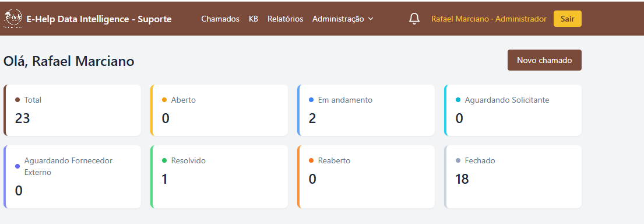Image resolution: width=644 pixels, height=224 pixels.
Task: Click the orange dot beside Reaberto
Action: [311, 160]
